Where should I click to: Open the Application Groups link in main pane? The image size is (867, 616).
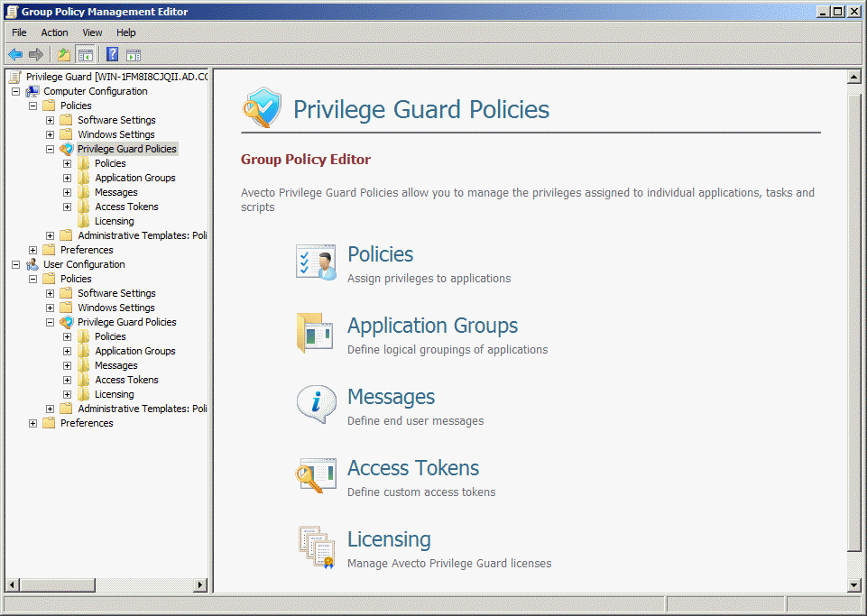(x=433, y=326)
